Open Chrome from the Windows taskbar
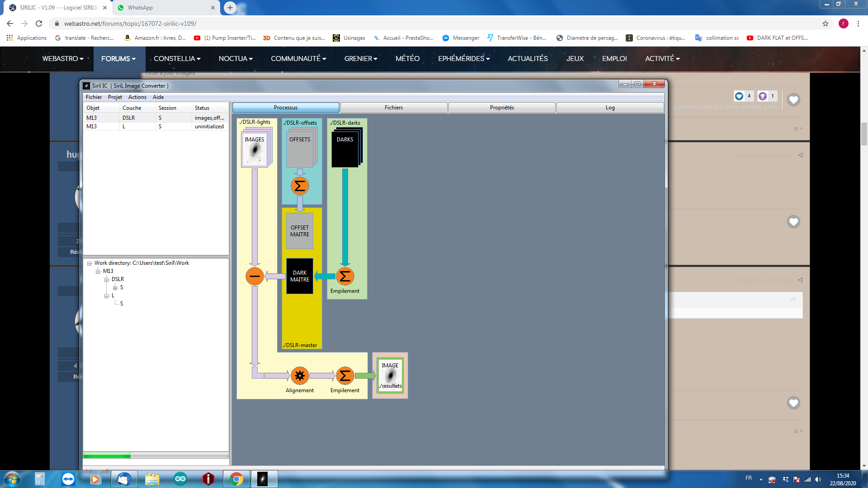Image resolution: width=868 pixels, height=488 pixels. click(x=236, y=479)
